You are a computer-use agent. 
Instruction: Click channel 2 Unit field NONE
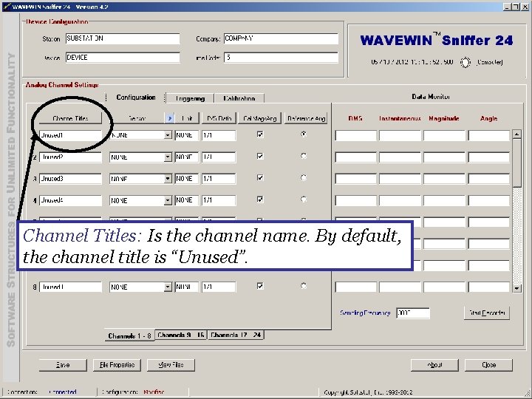pos(187,157)
